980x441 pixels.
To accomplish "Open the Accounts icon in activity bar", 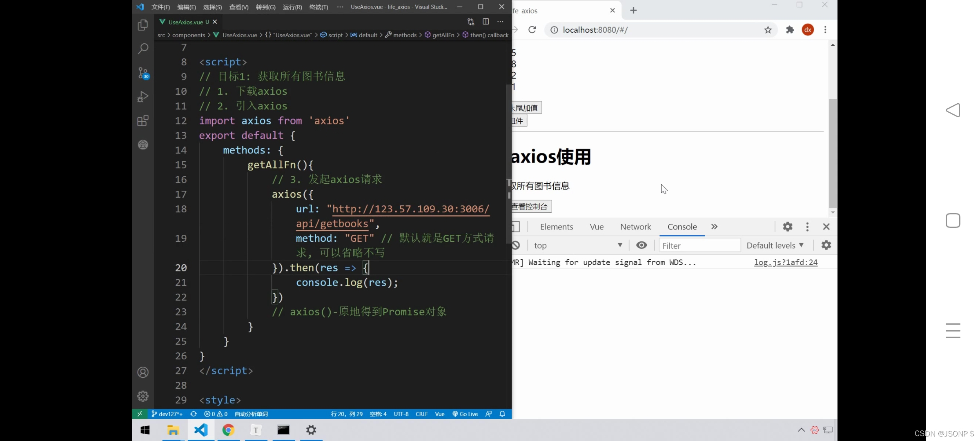I will [143, 372].
